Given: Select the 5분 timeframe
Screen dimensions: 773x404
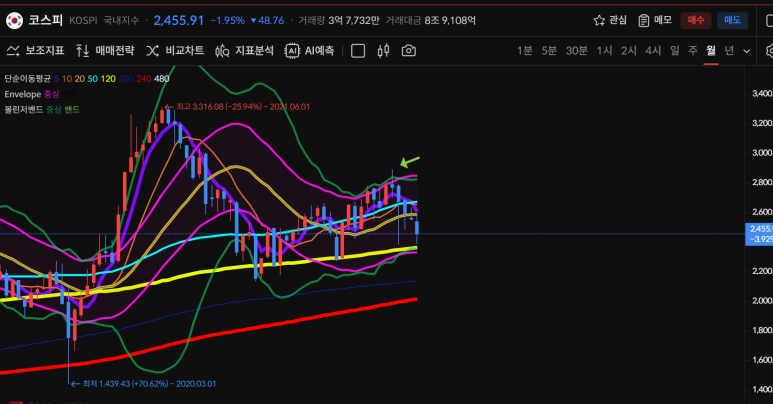Looking at the screenshot, I should pyautogui.click(x=549, y=50).
